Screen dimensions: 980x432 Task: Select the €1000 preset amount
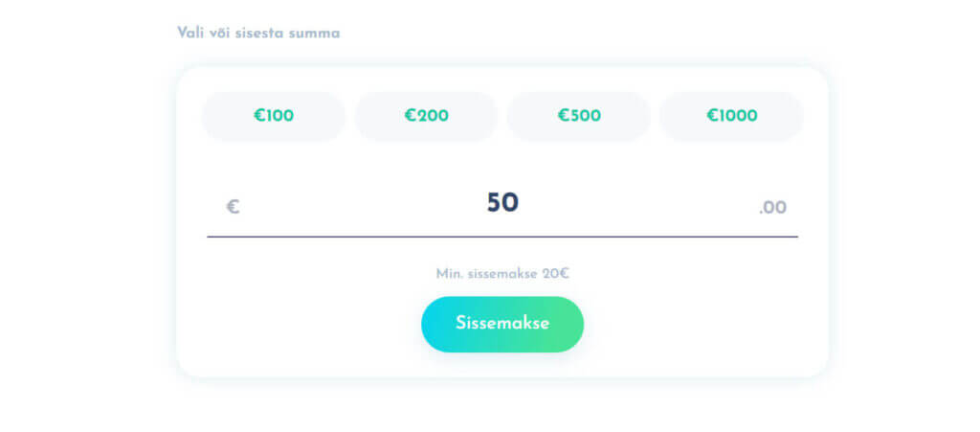[732, 116]
